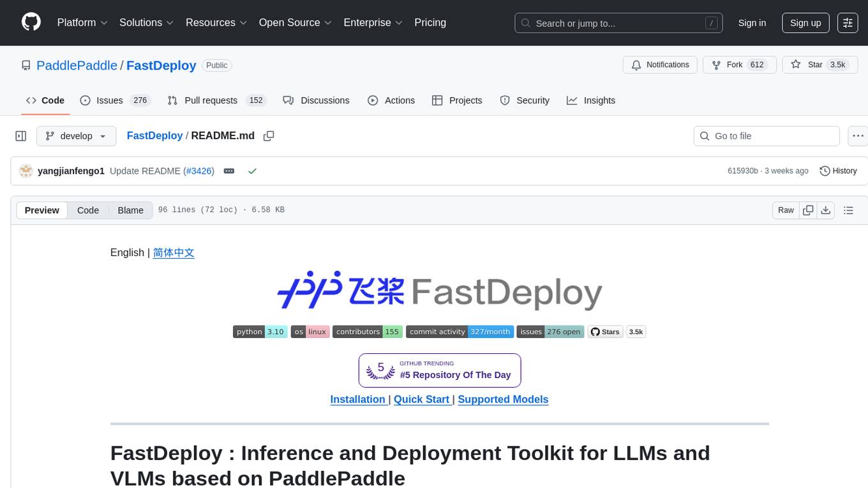Open the Stars badge in README
This screenshot has height=488, width=868.
pyautogui.click(x=605, y=332)
